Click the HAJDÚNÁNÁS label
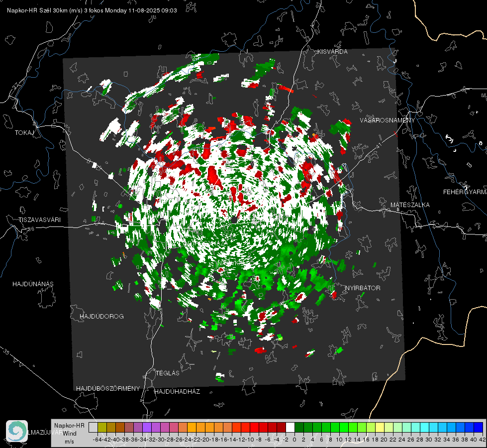This screenshot has width=487, height=448. [33, 284]
